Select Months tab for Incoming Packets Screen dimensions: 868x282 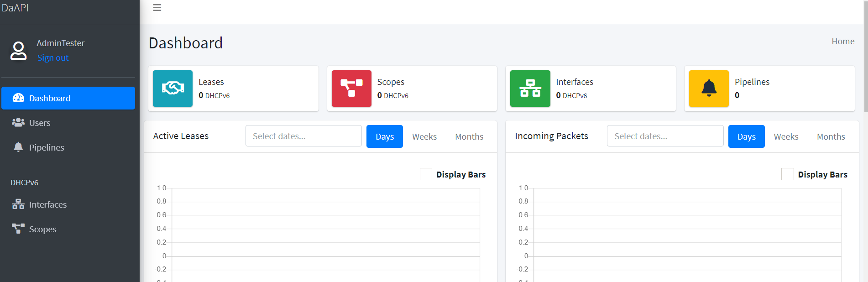point(831,136)
